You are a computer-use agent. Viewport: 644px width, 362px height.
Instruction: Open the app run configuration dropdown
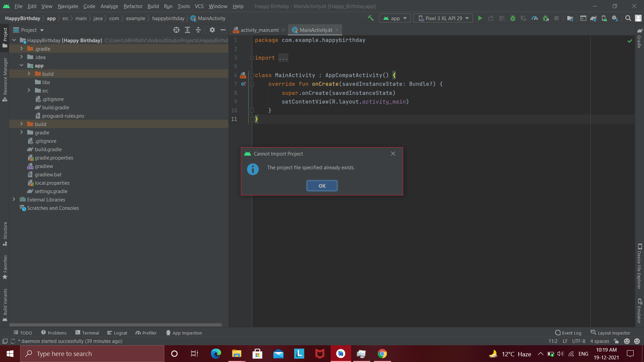tap(395, 18)
